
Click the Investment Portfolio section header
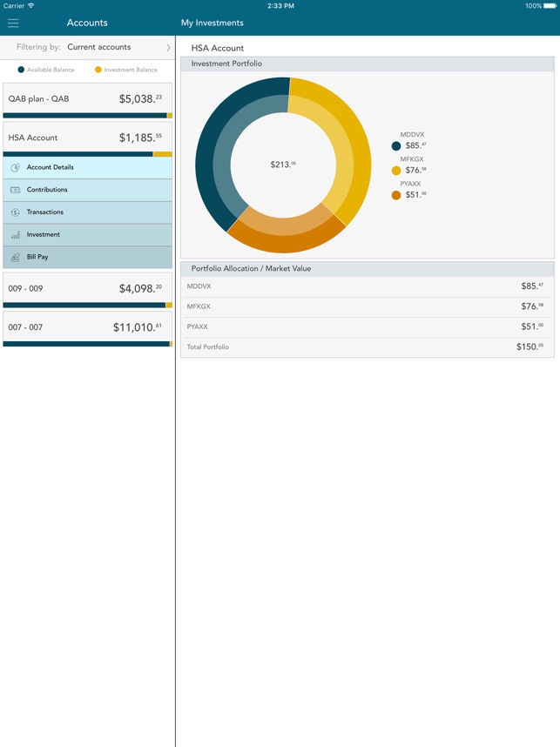(x=367, y=64)
